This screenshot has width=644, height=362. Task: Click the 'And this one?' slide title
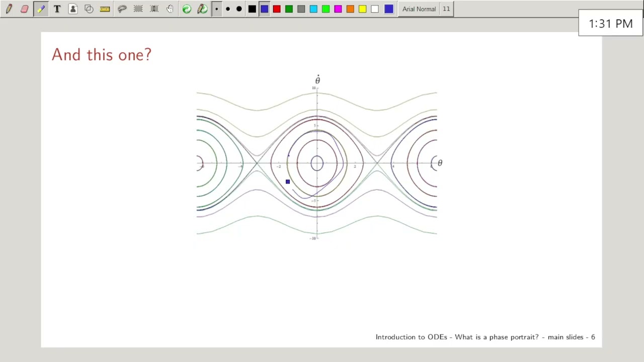pyautogui.click(x=102, y=54)
